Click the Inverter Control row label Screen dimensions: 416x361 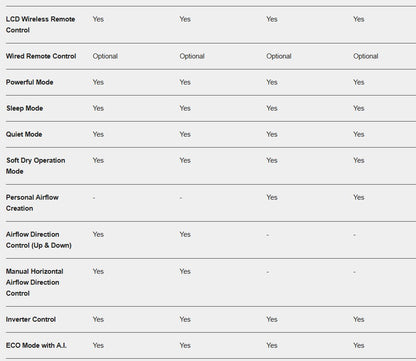(31, 319)
